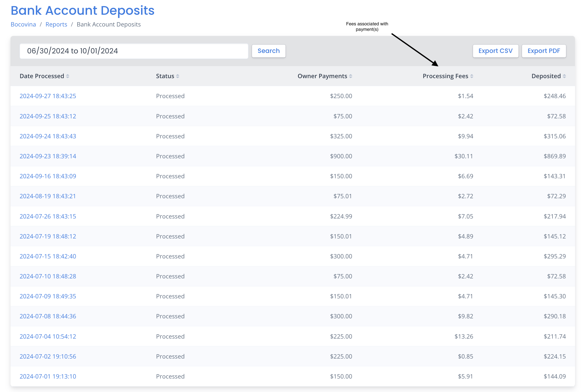
Task: Open deposit 2024-09-24 18:43:43
Action: coord(48,136)
